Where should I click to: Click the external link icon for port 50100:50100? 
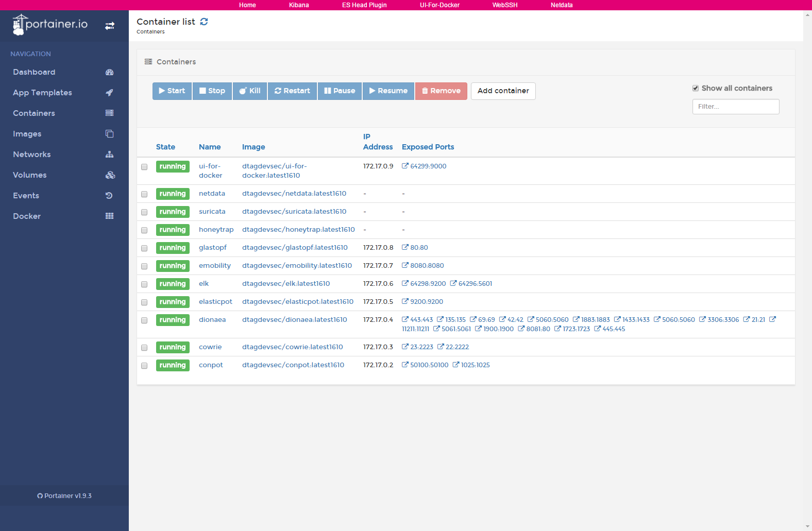click(x=405, y=365)
